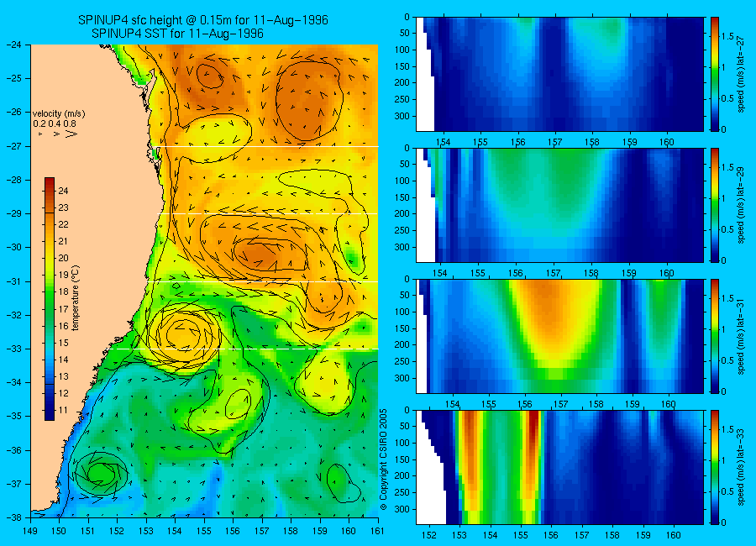Click the lat=-27 speed cross-section plot
This screenshot has height=546, width=756.
pyautogui.click(x=559, y=74)
